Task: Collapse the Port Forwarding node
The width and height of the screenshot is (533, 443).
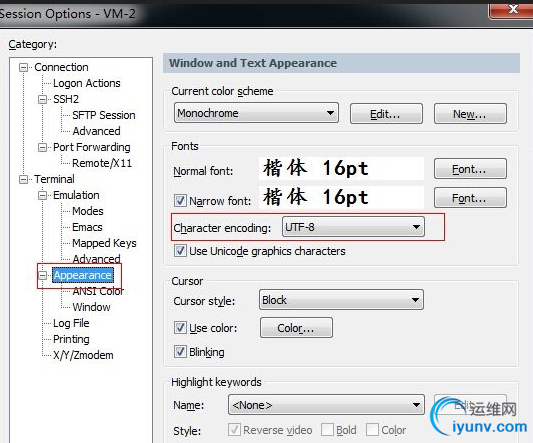Action: tap(42, 147)
